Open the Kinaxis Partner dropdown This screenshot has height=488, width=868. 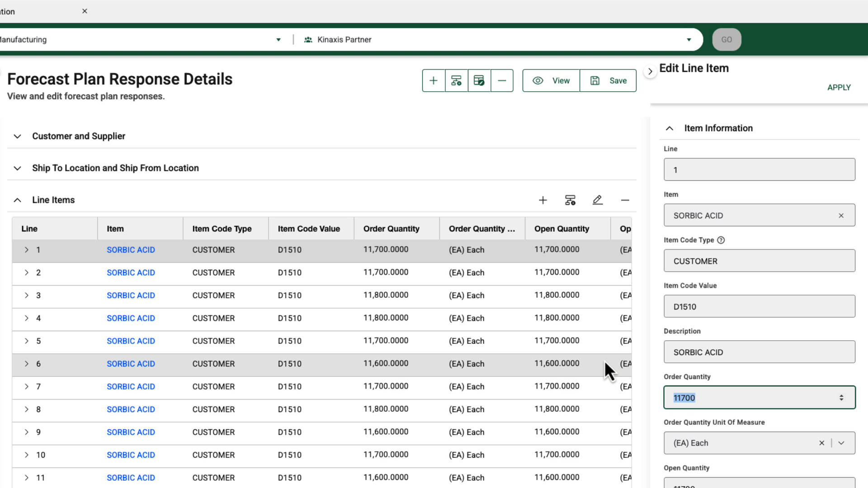(689, 39)
